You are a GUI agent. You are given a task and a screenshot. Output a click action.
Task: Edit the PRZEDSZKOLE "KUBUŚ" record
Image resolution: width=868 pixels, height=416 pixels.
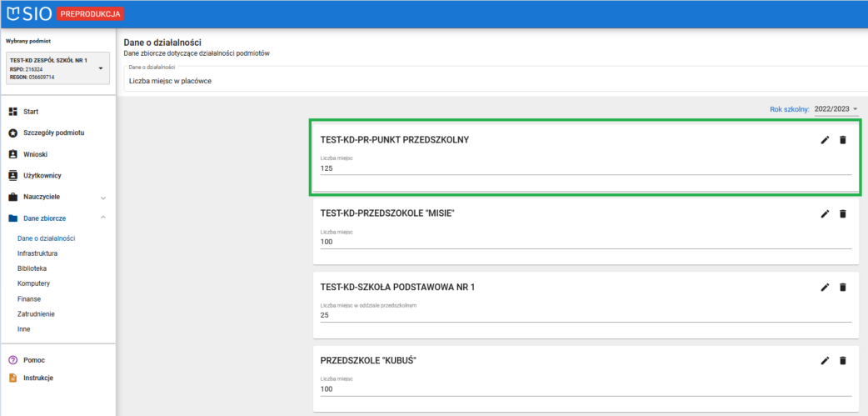point(825,360)
